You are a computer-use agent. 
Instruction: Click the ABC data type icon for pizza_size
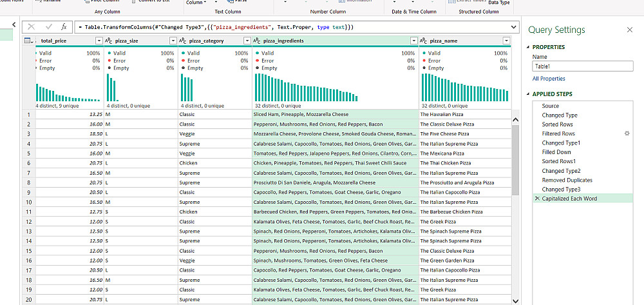point(109,41)
